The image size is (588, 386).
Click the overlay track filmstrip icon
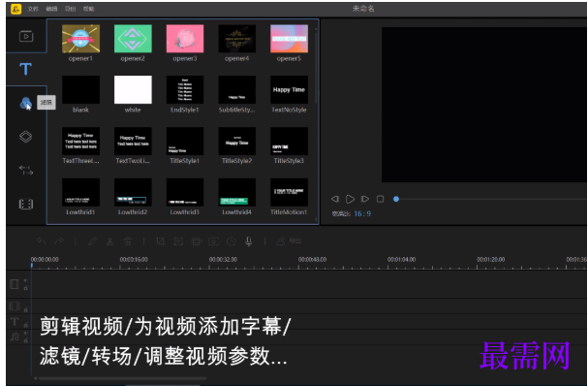click(x=15, y=306)
